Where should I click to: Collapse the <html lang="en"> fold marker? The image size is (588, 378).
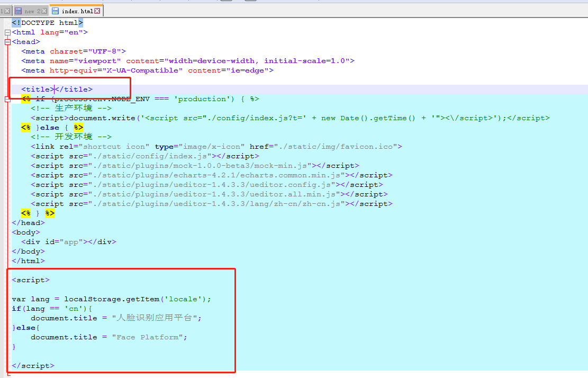[x=7, y=33]
